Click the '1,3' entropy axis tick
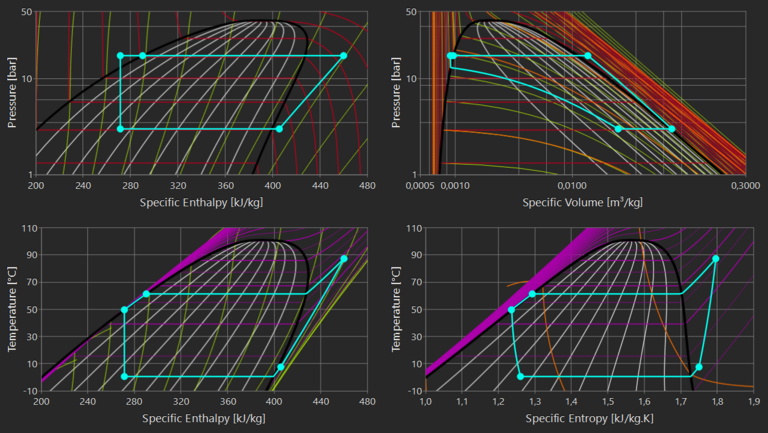 pyautogui.click(x=535, y=402)
